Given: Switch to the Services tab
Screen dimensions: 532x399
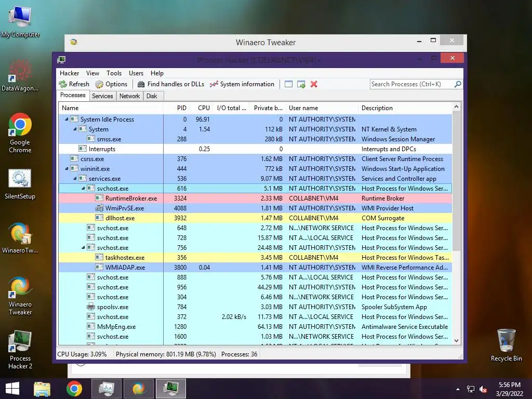Looking at the screenshot, I should (102, 96).
